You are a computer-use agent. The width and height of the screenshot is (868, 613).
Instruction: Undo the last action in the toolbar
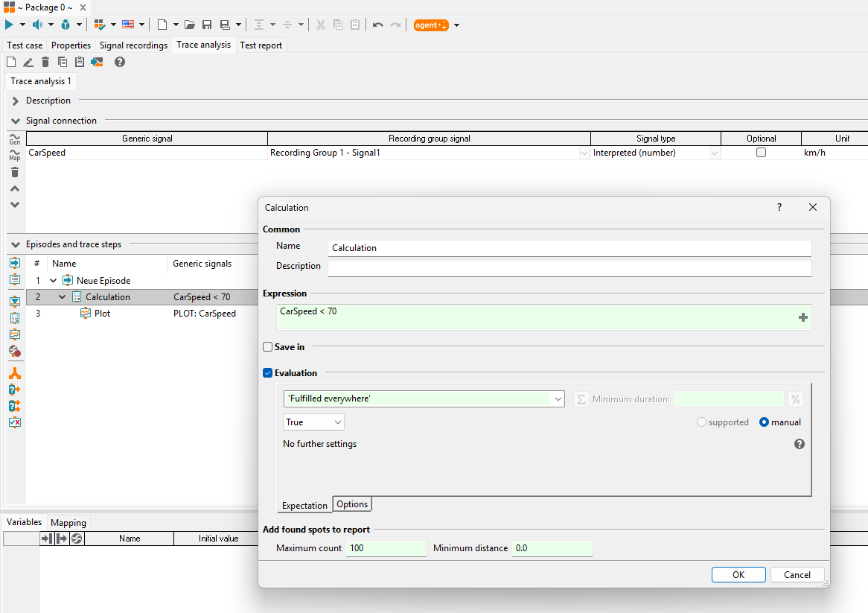[378, 25]
